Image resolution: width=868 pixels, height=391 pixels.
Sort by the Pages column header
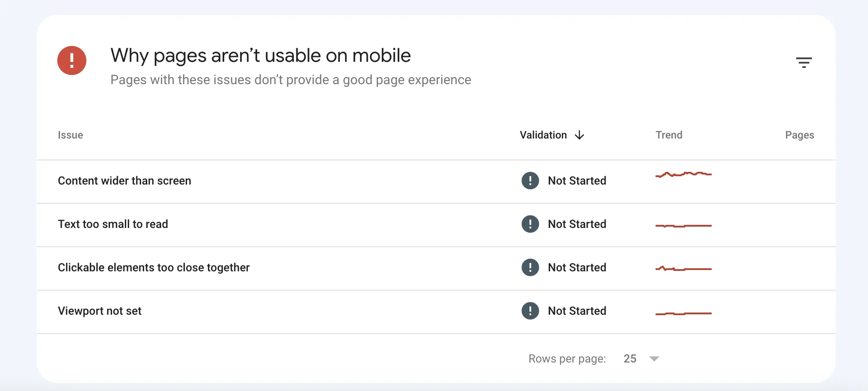[x=800, y=135]
